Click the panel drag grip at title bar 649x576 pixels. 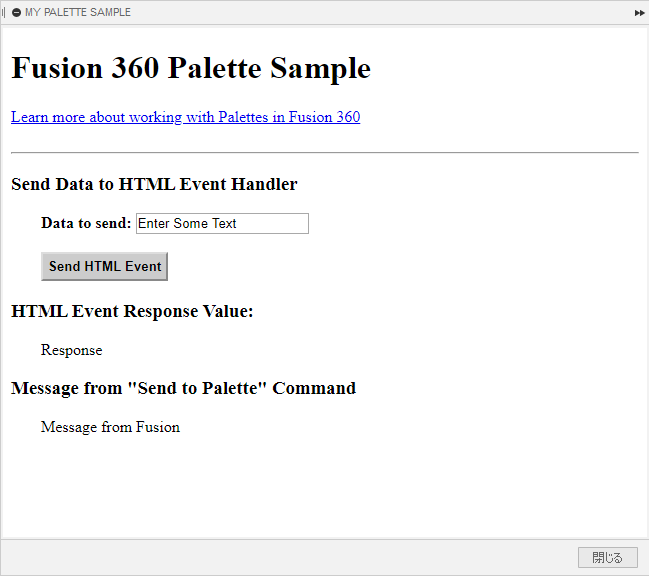(4, 13)
